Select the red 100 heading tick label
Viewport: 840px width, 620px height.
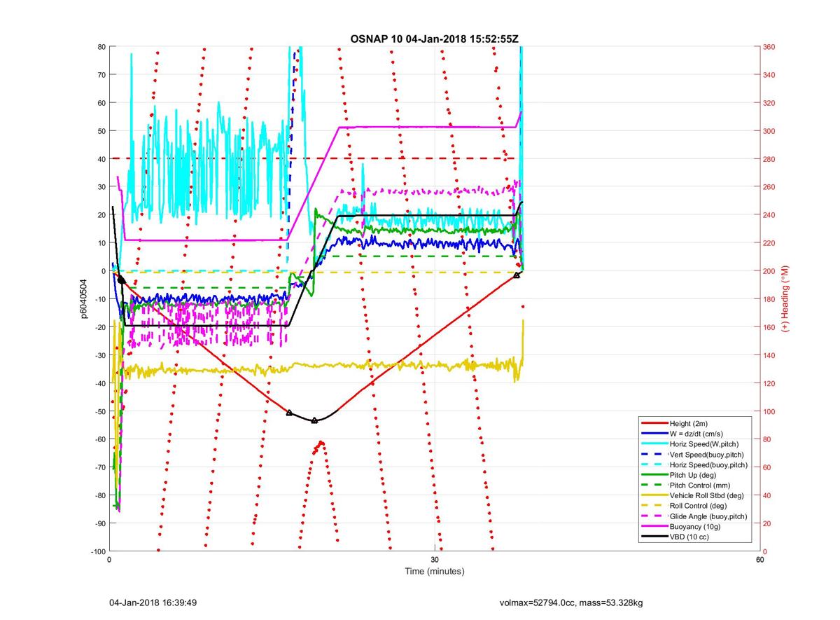coord(769,411)
